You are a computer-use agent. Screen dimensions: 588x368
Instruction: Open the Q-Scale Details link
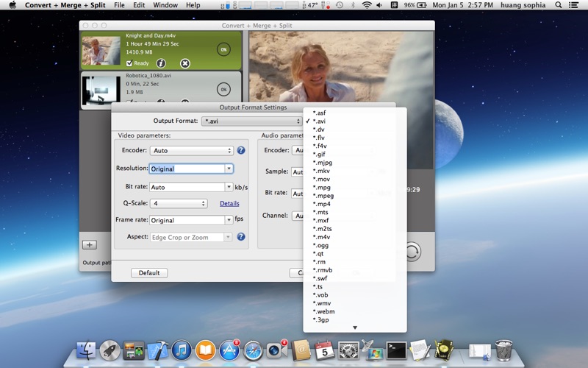tap(229, 203)
